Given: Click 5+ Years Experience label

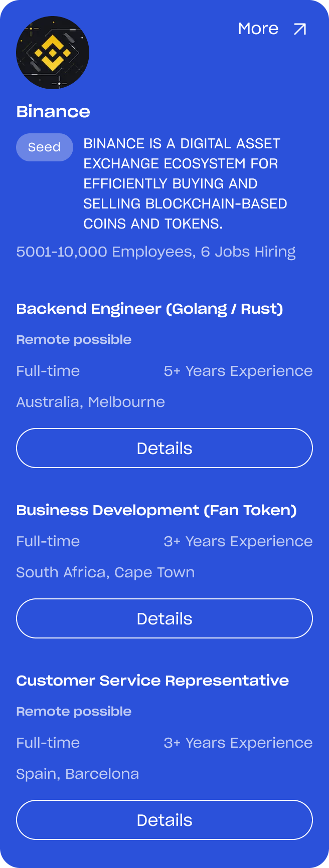Looking at the screenshot, I should tap(238, 371).
